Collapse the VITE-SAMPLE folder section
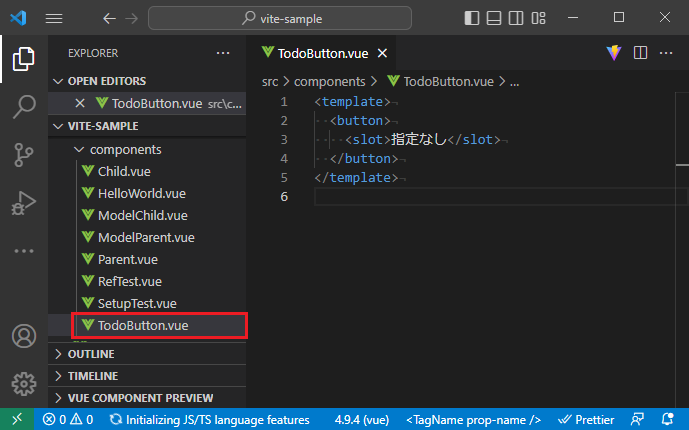This screenshot has height=430, width=689. pos(147,126)
